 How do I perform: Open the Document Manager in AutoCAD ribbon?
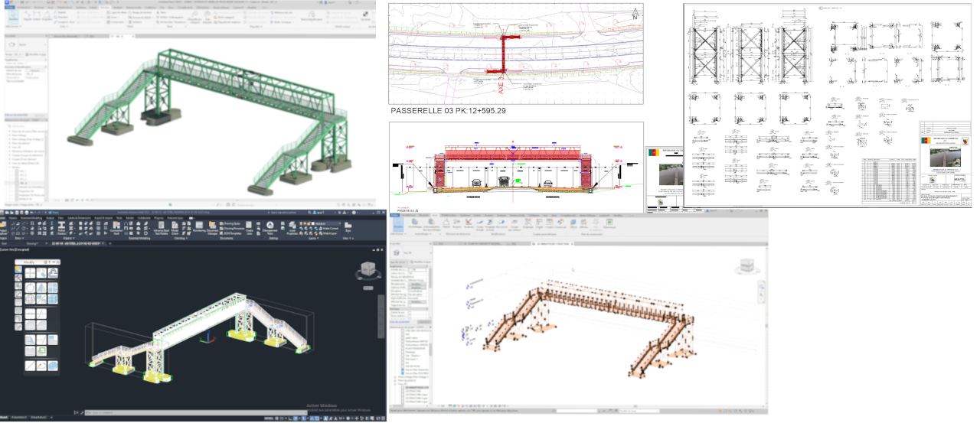212,229
